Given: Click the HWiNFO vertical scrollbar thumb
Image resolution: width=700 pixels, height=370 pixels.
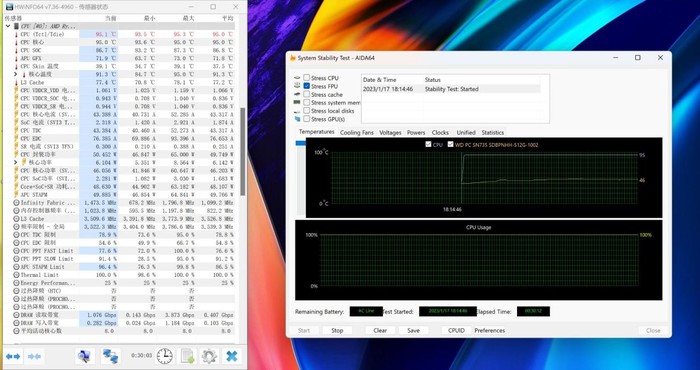Looking at the screenshot, I should [243, 151].
